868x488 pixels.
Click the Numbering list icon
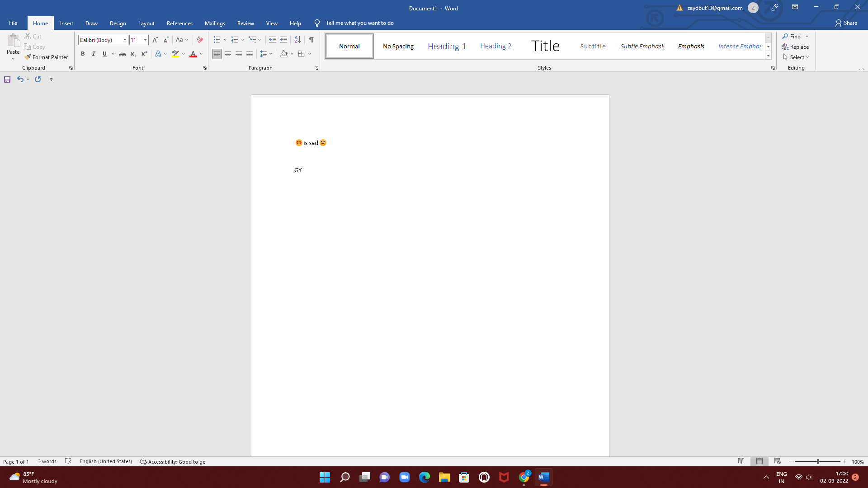pyautogui.click(x=235, y=40)
